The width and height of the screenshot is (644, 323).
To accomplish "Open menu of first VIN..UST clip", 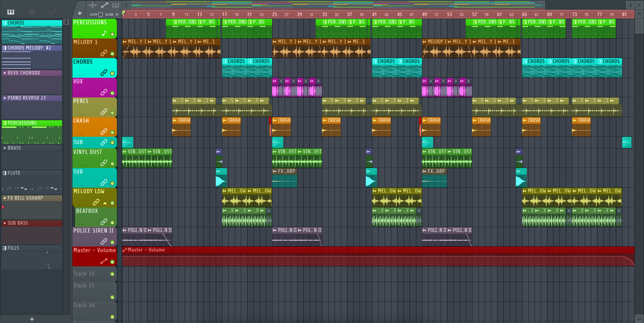I will coord(125,152).
